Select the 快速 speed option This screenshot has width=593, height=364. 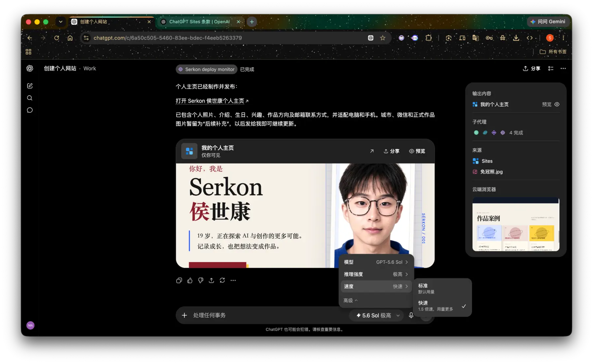point(442,306)
